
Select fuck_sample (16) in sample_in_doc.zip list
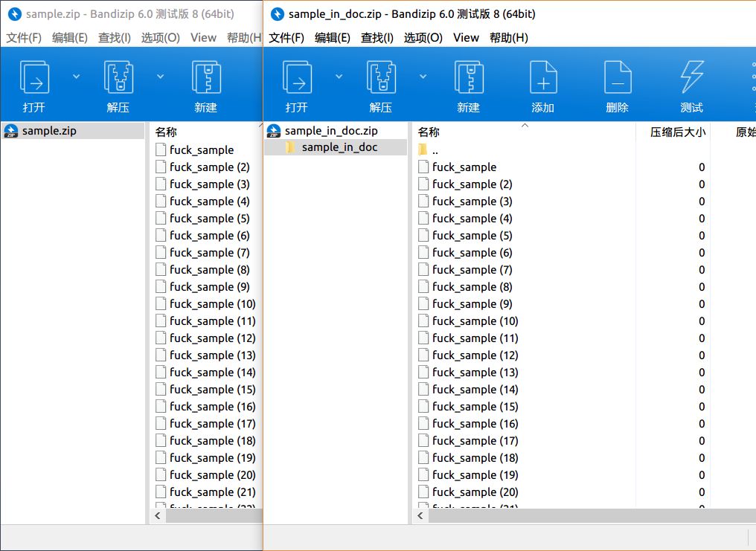tap(475, 423)
